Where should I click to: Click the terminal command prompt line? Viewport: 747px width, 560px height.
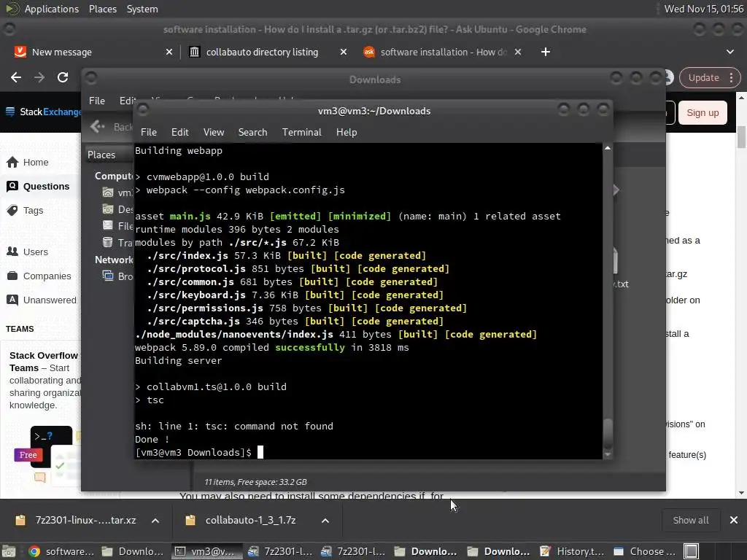199,452
